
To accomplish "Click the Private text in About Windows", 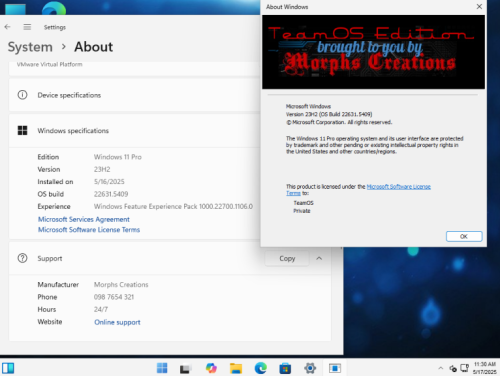I will coord(302,211).
